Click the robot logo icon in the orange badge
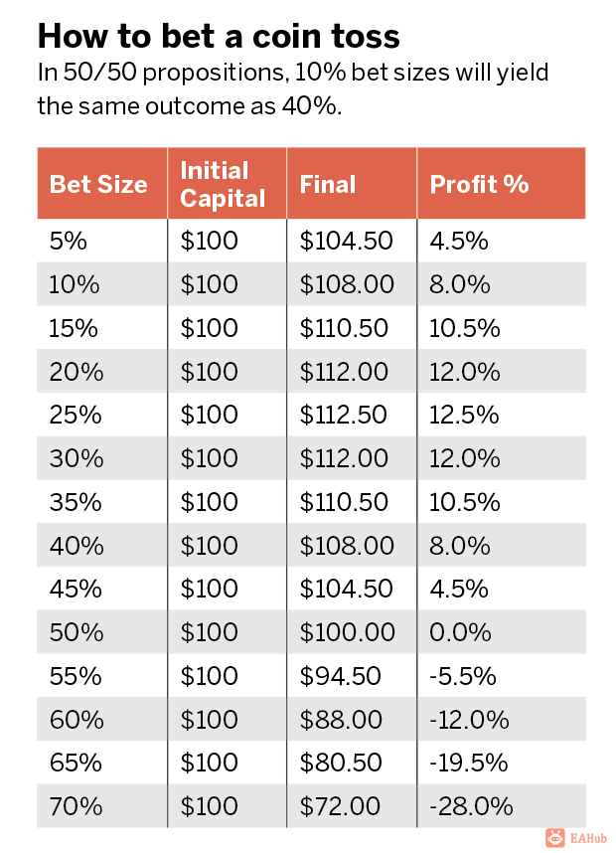The image size is (616, 853). (x=557, y=838)
